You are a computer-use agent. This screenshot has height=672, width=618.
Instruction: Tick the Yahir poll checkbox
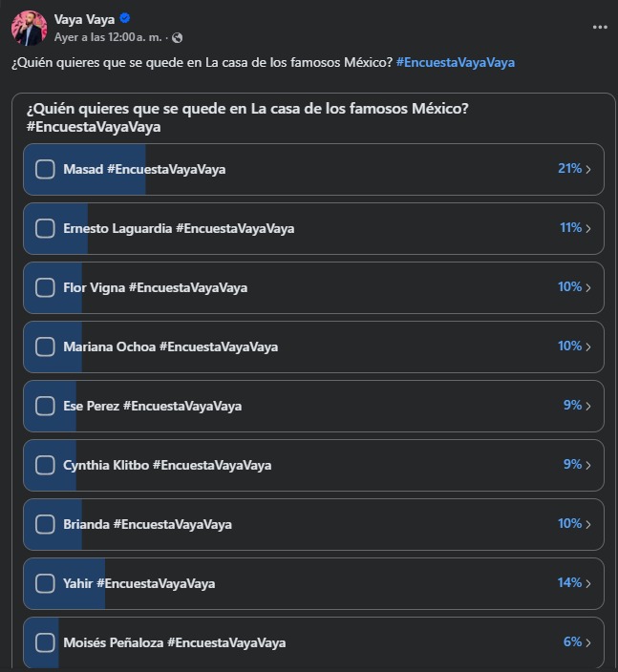pos(45,583)
